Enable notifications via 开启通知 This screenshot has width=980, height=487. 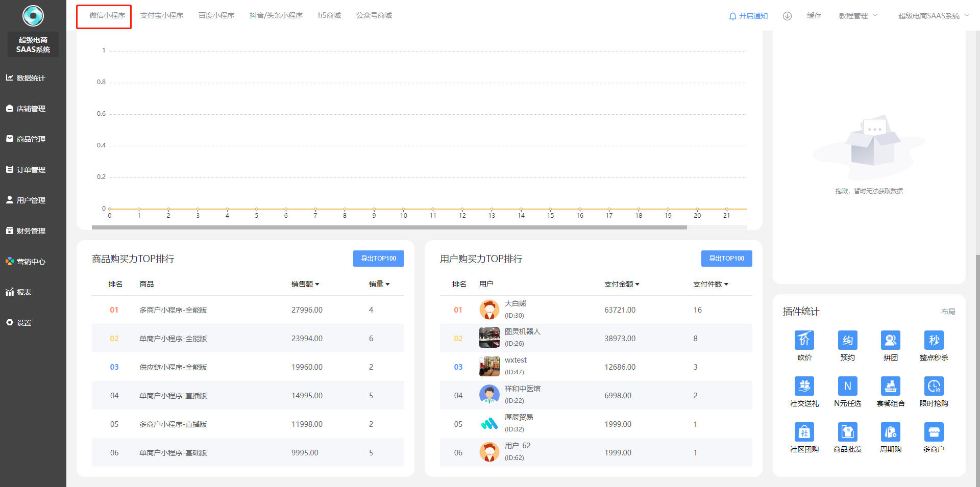coord(748,16)
